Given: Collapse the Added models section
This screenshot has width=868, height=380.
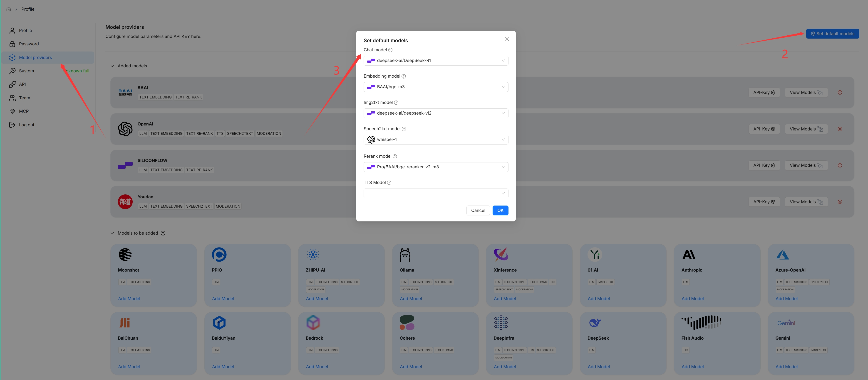Looking at the screenshot, I should 112,66.
